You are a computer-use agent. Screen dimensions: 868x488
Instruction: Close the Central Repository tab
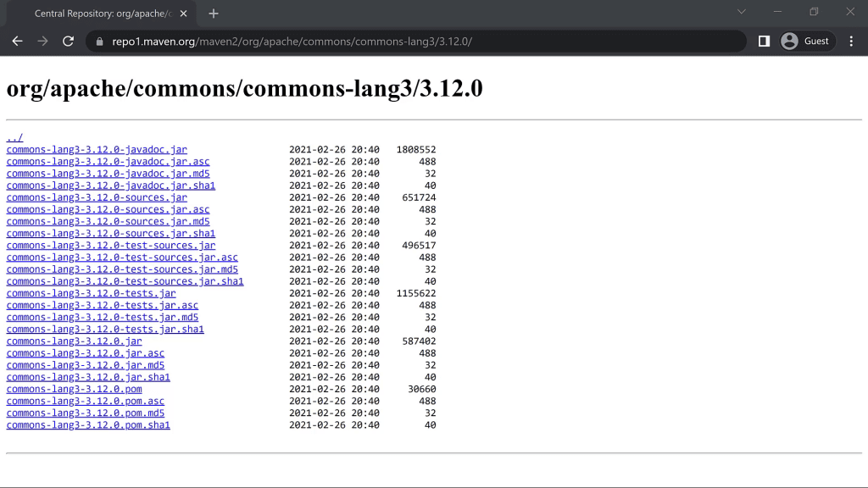(x=184, y=14)
